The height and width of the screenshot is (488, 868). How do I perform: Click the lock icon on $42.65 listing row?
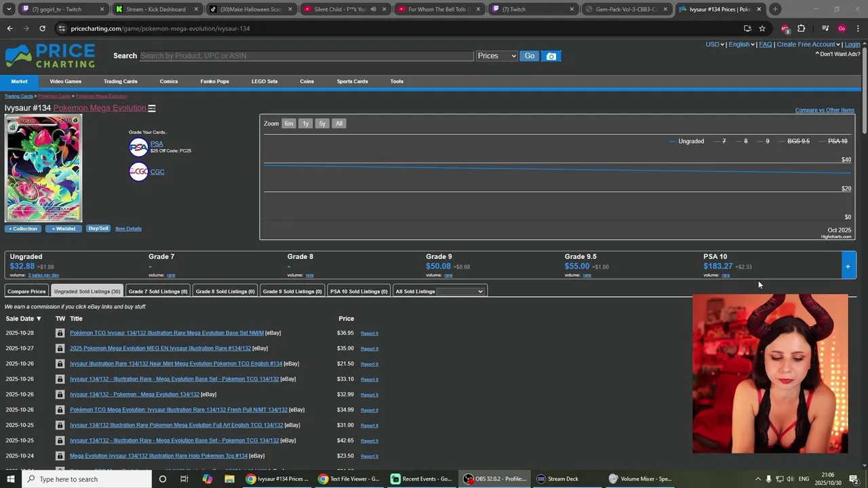pyautogui.click(x=60, y=441)
